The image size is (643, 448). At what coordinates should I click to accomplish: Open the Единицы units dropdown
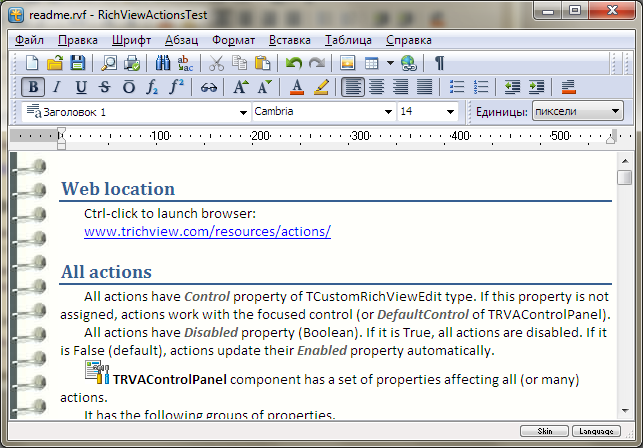tap(615, 112)
